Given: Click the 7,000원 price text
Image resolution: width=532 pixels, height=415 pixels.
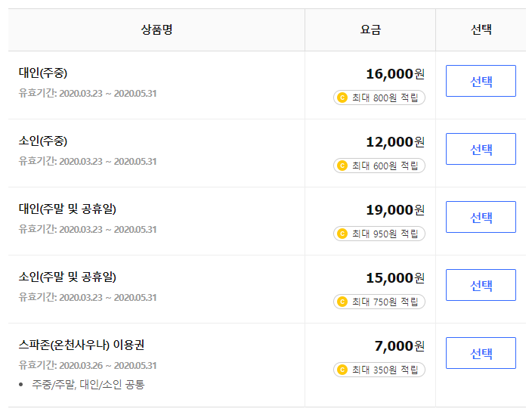Looking at the screenshot, I should click(x=400, y=346).
